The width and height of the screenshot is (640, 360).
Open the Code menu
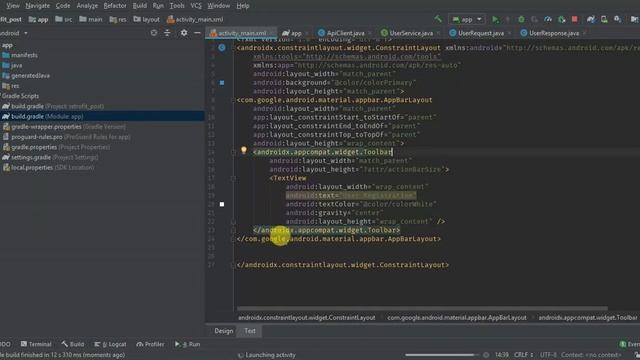pyautogui.click(x=62, y=6)
